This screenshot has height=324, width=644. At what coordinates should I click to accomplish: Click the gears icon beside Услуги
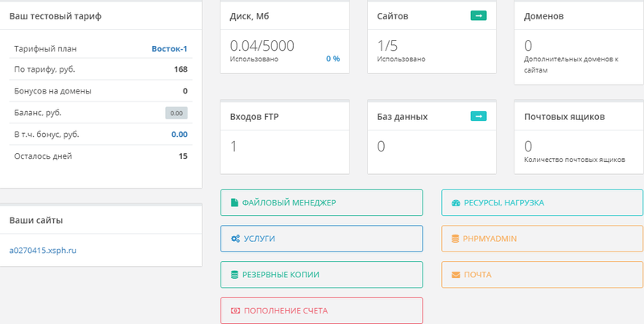(235, 239)
